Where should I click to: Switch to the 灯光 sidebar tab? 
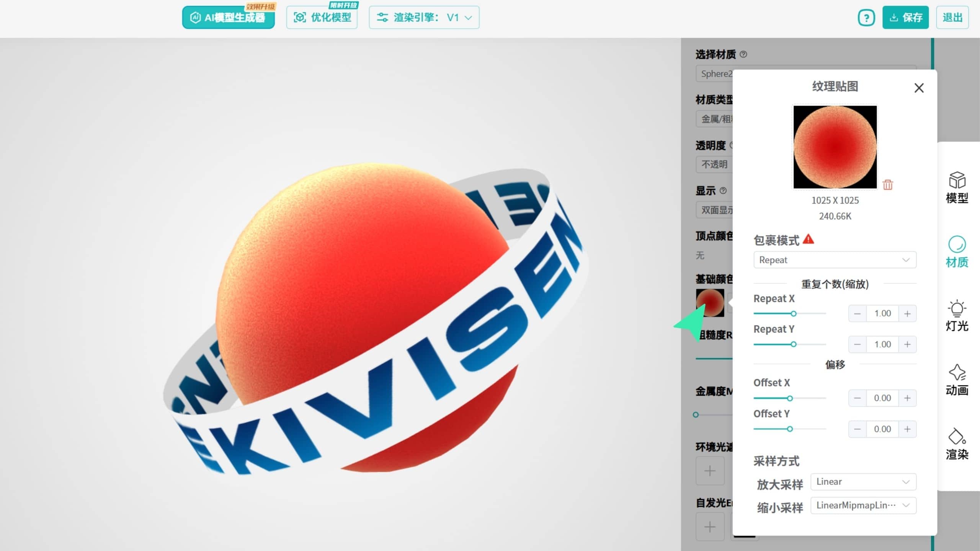[x=957, y=316]
